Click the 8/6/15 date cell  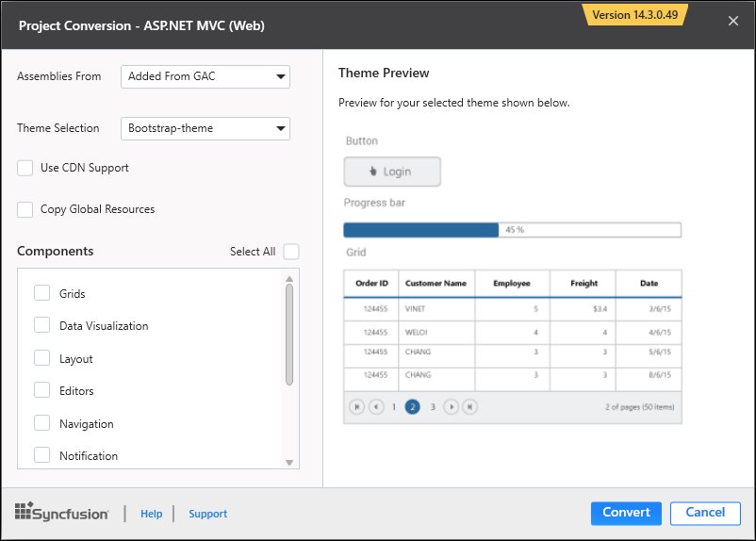pyautogui.click(x=649, y=379)
